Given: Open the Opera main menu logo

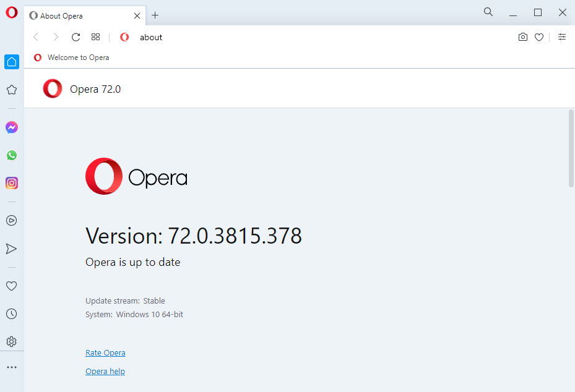Looking at the screenshot, I should (12, 12).
